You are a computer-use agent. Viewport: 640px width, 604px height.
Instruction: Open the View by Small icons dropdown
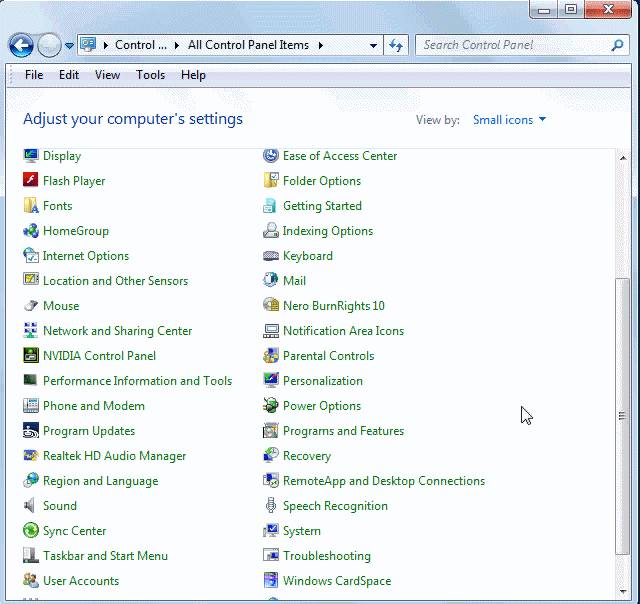coord(510,120)
